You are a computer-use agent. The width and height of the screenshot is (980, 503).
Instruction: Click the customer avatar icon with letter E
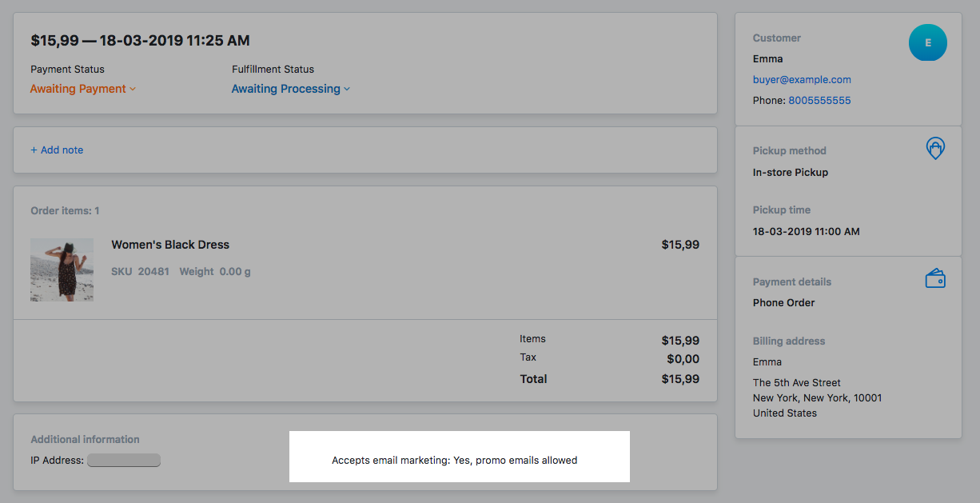[928, 42]
